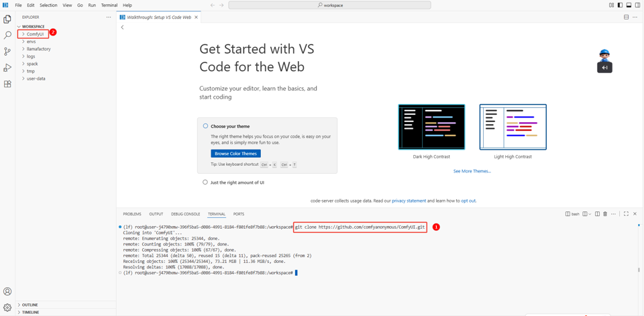Screen dimensions: 644x316
Task: Open the Run and Debug view
Action: [7, 68]
